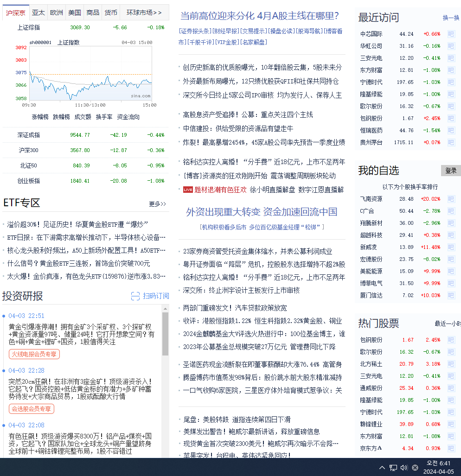The height and width of the screenshot is (476, 461).
Task: Click the 投资研报 scrollbar up arrow
Action: (x=165, y=309)
